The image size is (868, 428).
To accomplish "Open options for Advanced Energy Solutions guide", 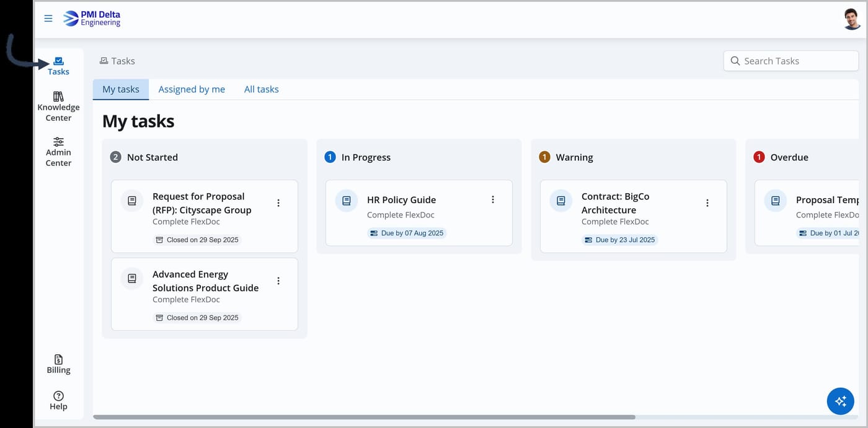I will [278, 281].
